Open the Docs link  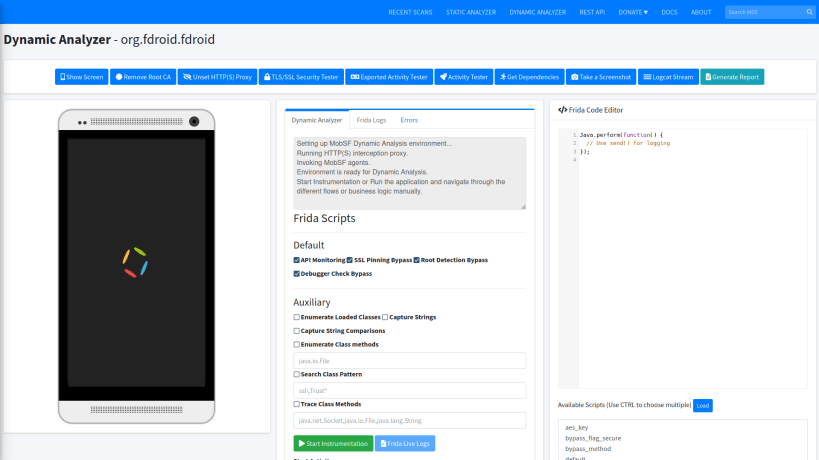(x=669, y=12)
